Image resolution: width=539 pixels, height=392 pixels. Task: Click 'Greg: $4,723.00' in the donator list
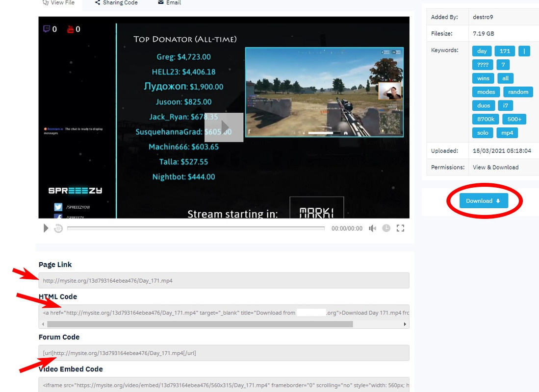(183, 57)
